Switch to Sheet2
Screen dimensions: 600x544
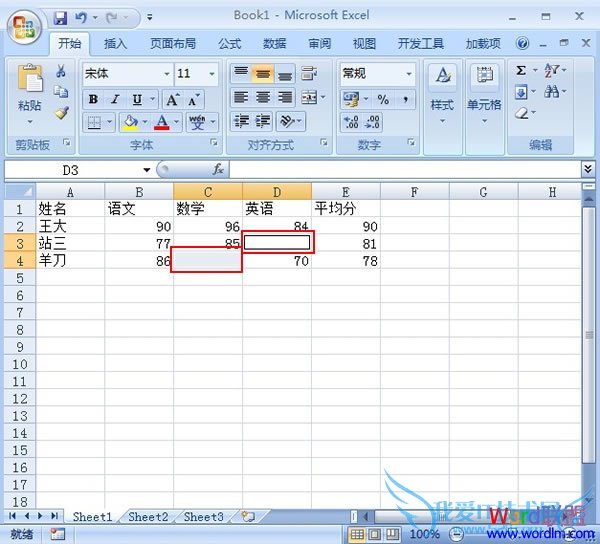[148, 517]
